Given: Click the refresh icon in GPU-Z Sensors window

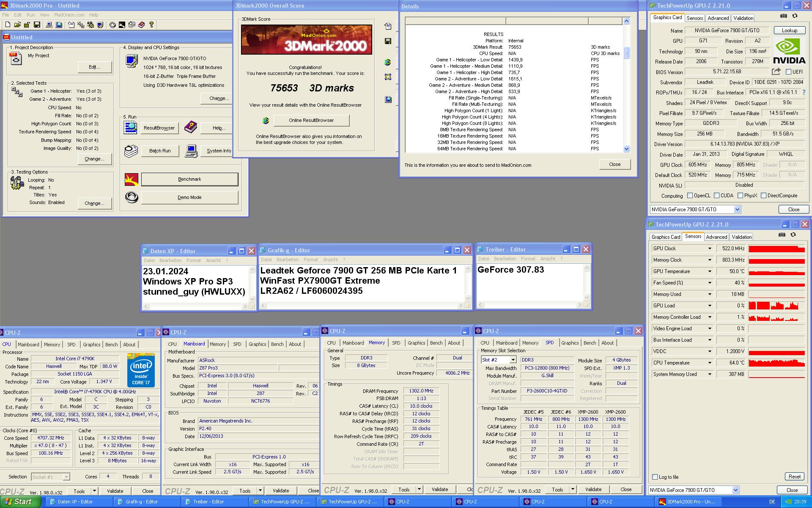Looking at the screenshot, I should point(793,235).
